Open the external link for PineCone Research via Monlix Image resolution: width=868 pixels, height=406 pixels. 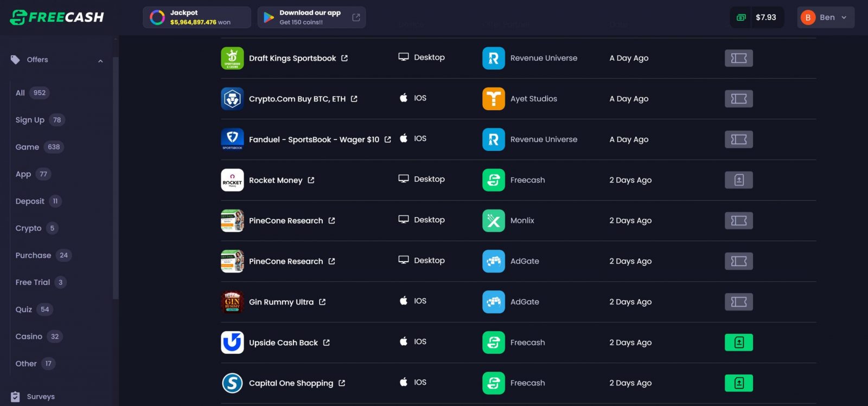click(x=331, y=221)
